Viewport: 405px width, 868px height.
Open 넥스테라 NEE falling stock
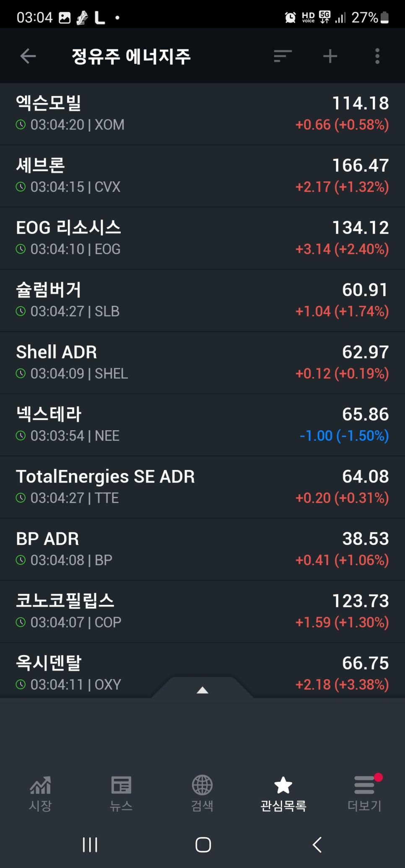[x=202, y=425]
